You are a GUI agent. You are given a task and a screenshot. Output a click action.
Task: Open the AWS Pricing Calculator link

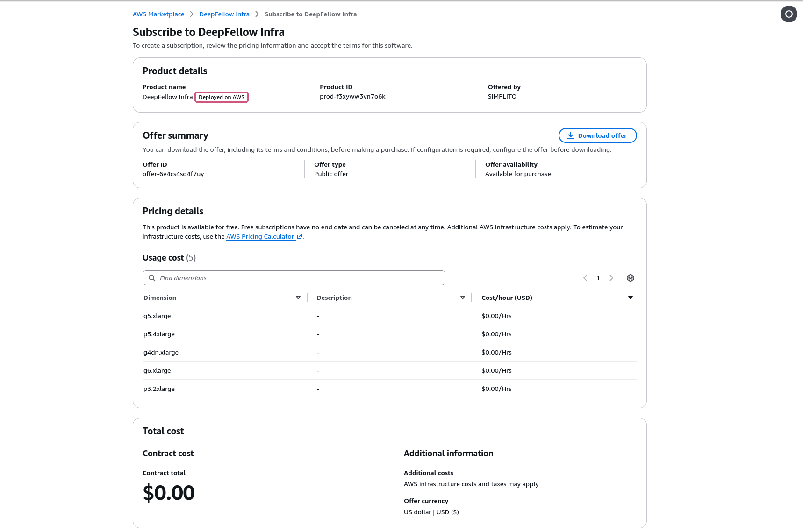click(260, 236)
